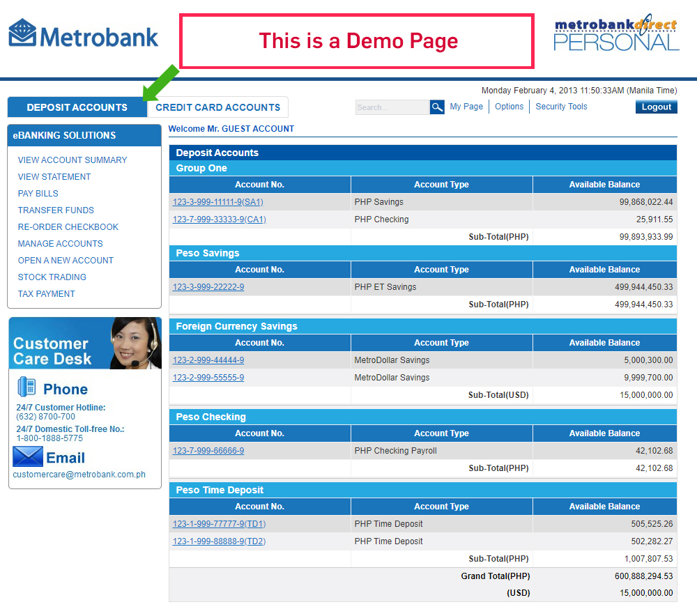The height and width of the screenshot is (616, 697).
Task: Select Tax Payment
Action: 46,294
